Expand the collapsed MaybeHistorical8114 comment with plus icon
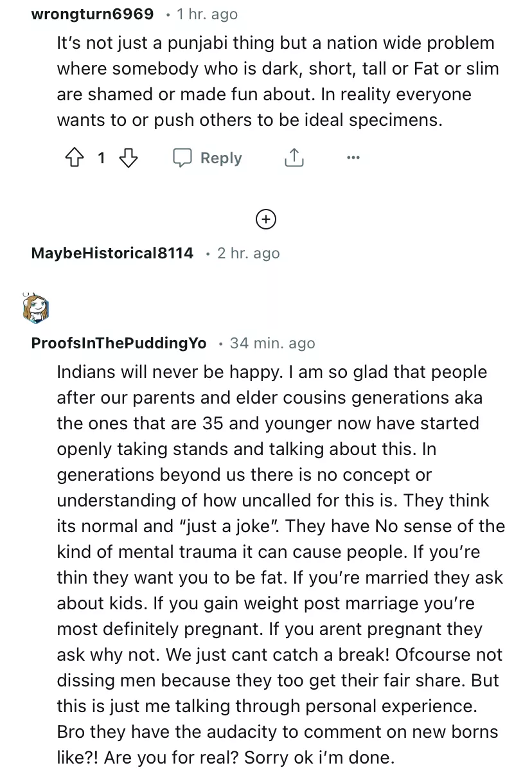The height and width of the screenshot is (770, 532). pyautogui.click(x=266, y=219)
